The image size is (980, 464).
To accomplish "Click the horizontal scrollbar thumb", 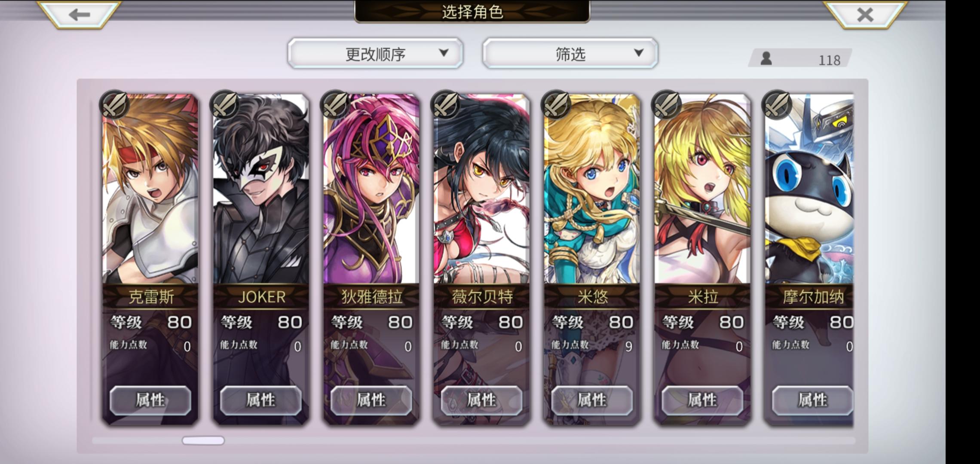I will click(203, 440).
